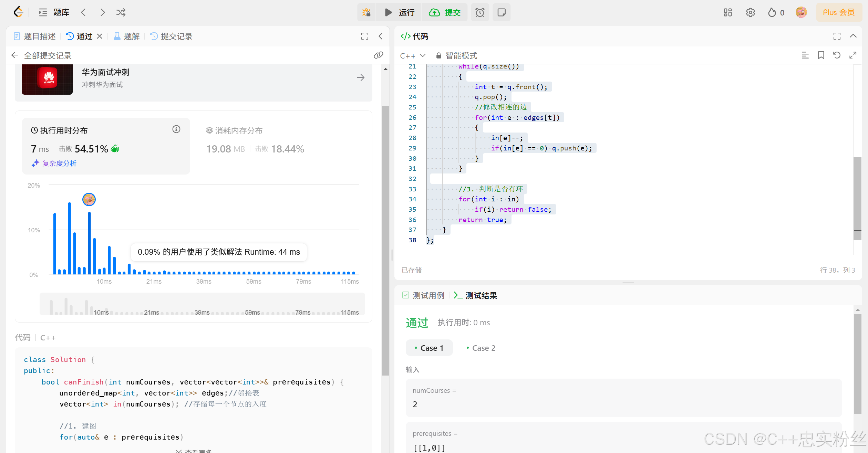
Task: Click "return true;" code line
Action: 483,220
